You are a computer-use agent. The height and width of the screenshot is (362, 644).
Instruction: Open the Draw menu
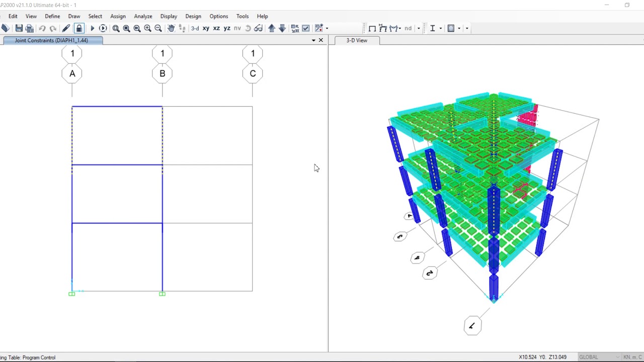click(74, 16)
